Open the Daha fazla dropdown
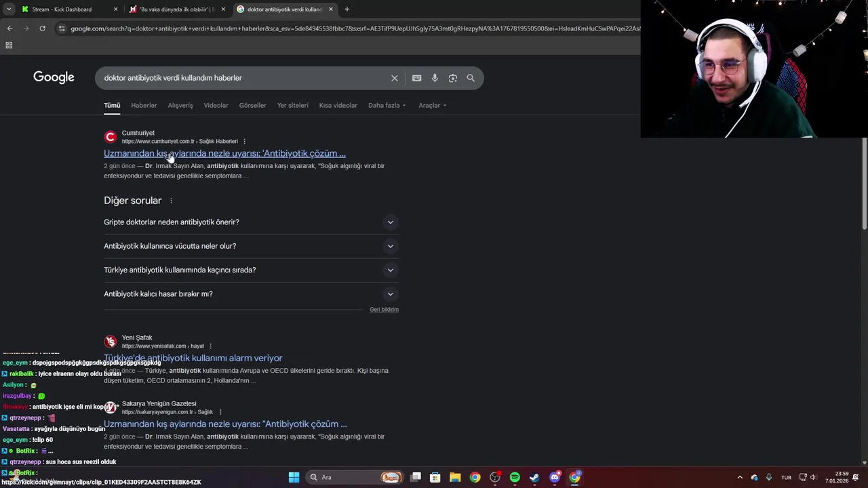The height and width of the screenshot is (488, 868). pyautogui.click(x=387, y=105)
